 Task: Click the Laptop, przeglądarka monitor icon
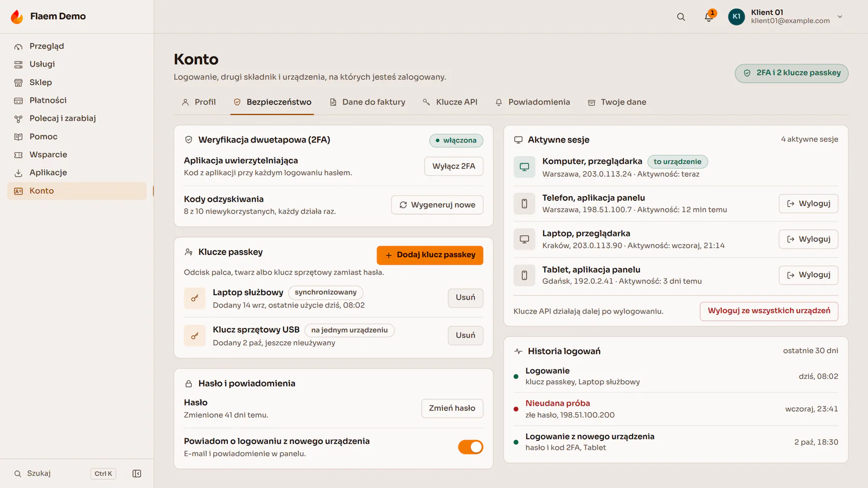(x=525, y=239)
